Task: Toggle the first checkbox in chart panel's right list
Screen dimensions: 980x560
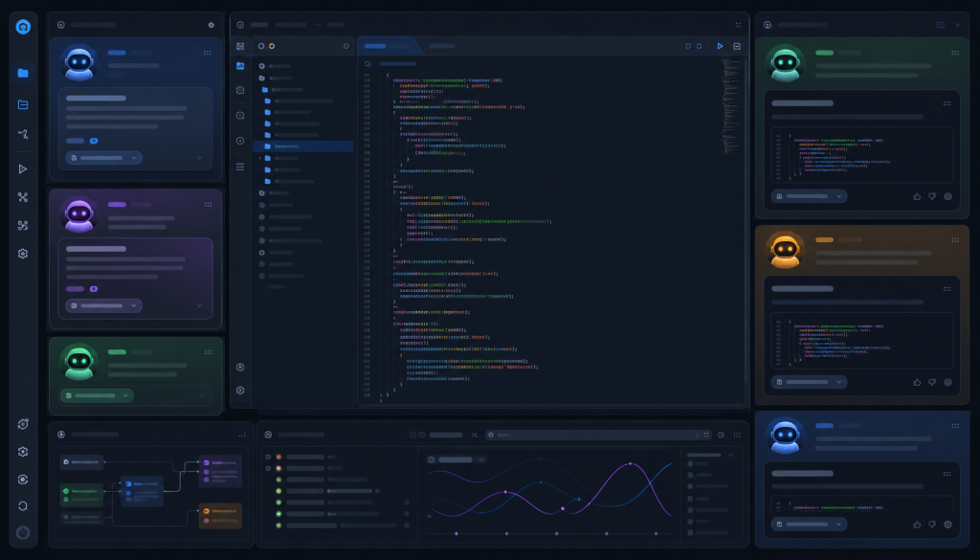Action: [690, 463]
